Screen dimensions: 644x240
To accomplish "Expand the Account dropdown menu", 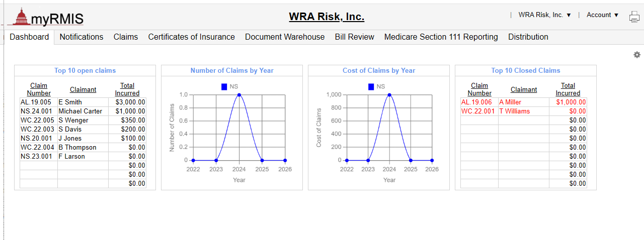I will pyautogui.click(x=603, y=15).
